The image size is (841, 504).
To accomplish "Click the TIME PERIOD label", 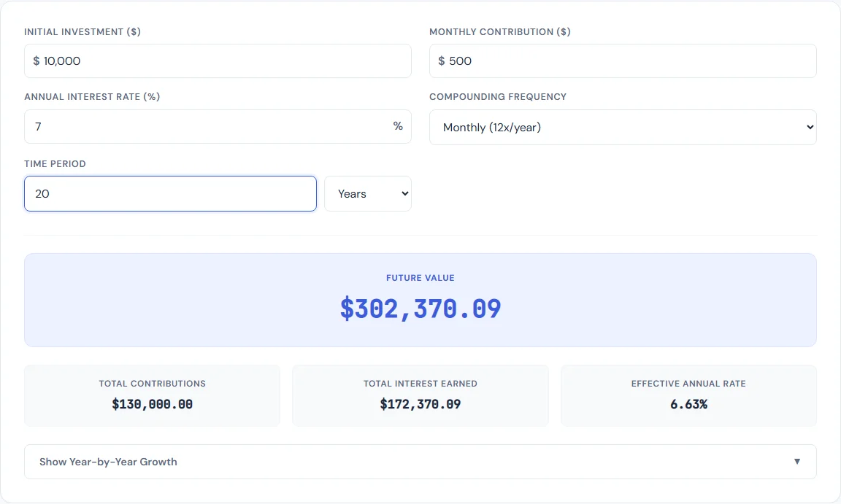I will [55, 163].
